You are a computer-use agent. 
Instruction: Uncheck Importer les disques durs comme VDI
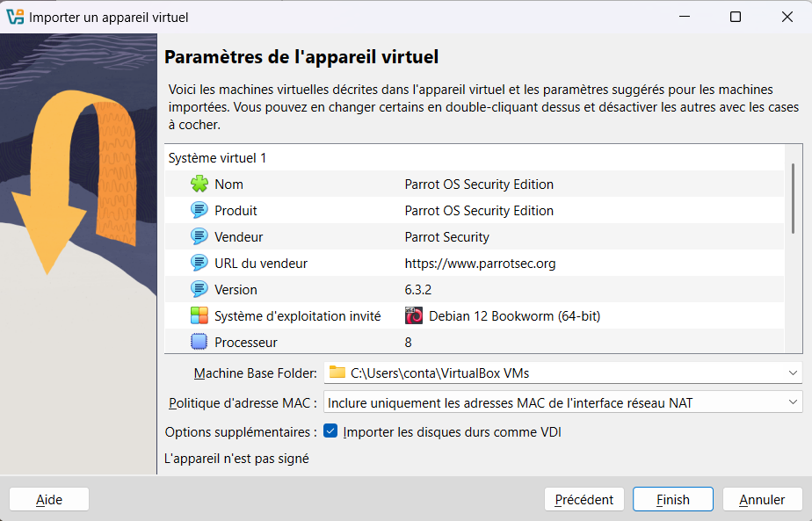click(330, 431)
